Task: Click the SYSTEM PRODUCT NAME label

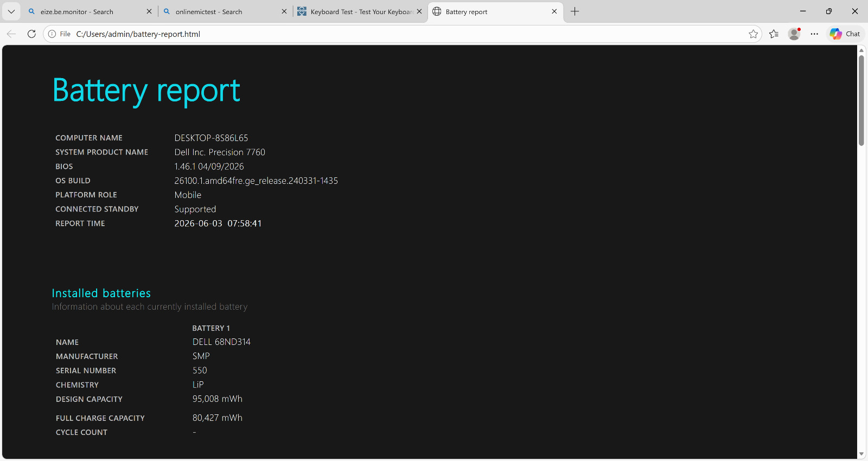Action: 102,152
